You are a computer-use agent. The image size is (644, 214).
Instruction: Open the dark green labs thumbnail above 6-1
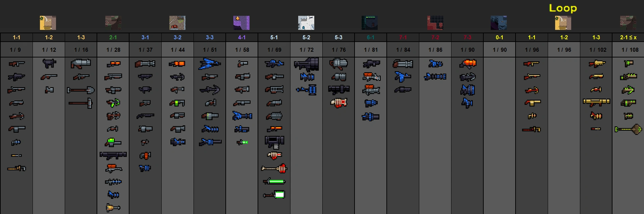[370, 23]
